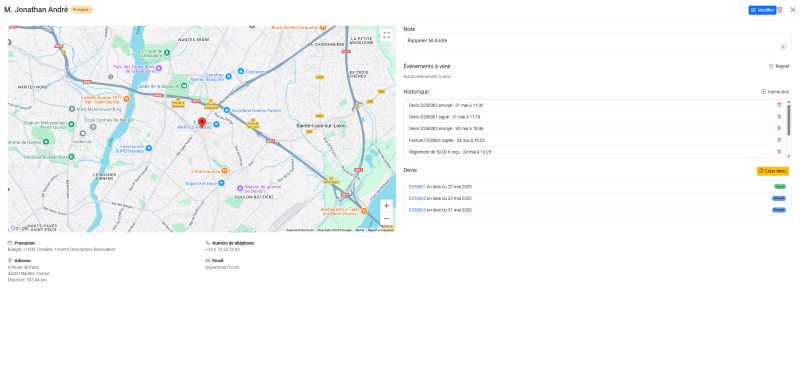The image size is (800, 385).
Task: Click scrollbar down arrow in Historique list
Action: point(789,156)
